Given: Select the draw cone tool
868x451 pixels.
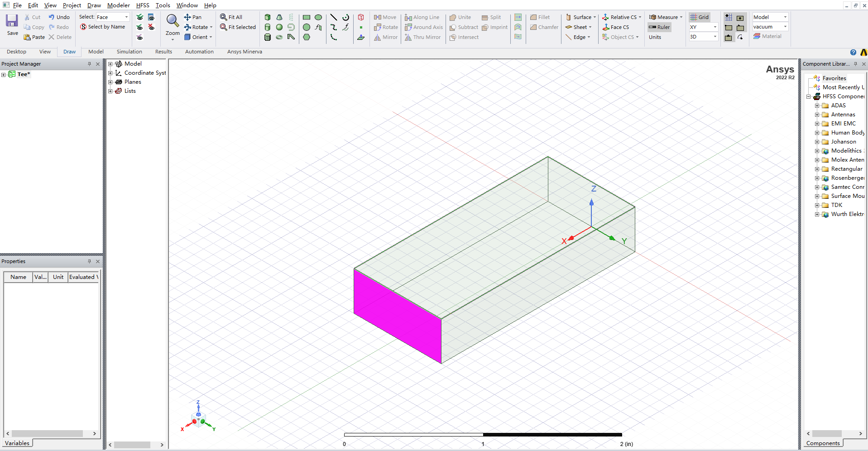Looking at the screenshot, I should pyautogui.click(x=279, y=17).
